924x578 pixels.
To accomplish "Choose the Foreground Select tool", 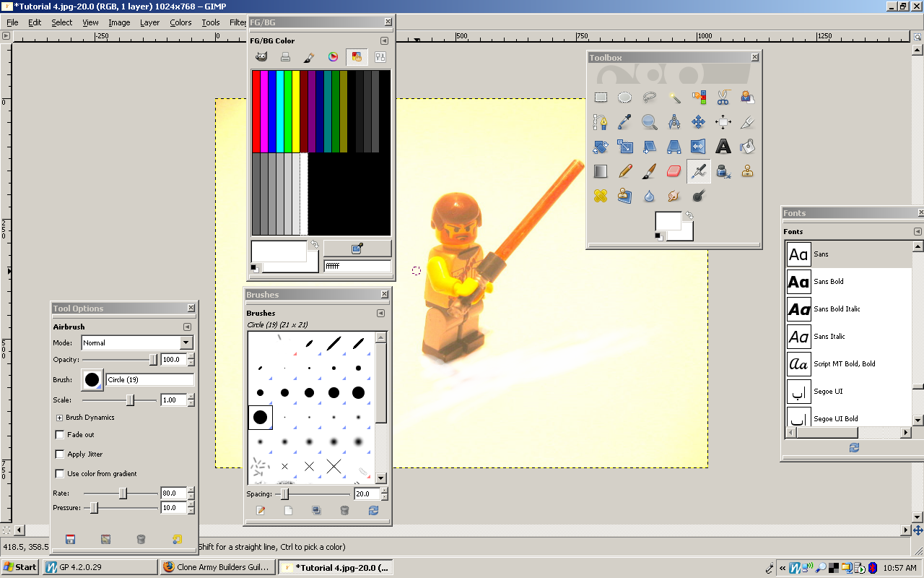I will click(748, 97).
